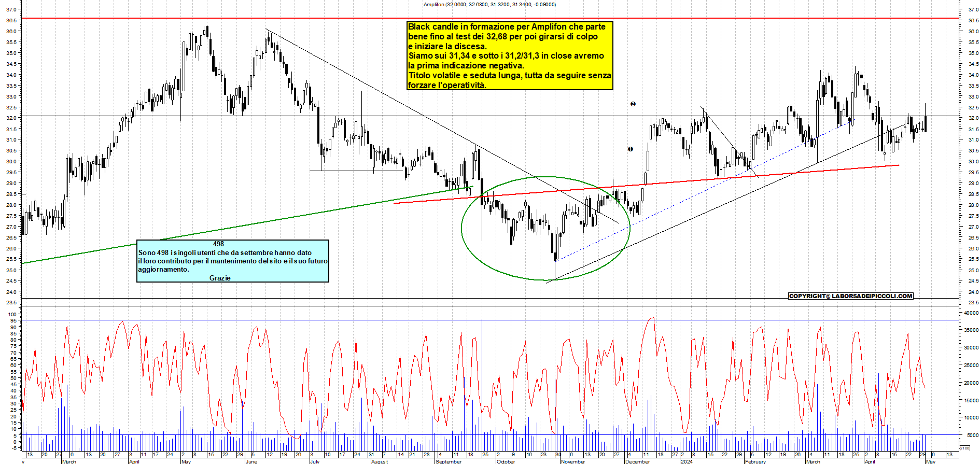
Task: Click the line 'Titolo volatile e seduta lunga'
Action: click(x=510, y=76)
